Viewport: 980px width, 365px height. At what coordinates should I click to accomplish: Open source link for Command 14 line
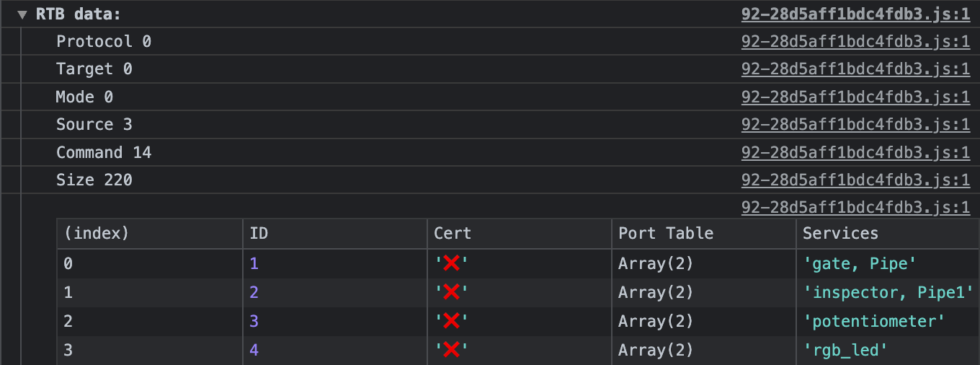[x=855, y=153]
